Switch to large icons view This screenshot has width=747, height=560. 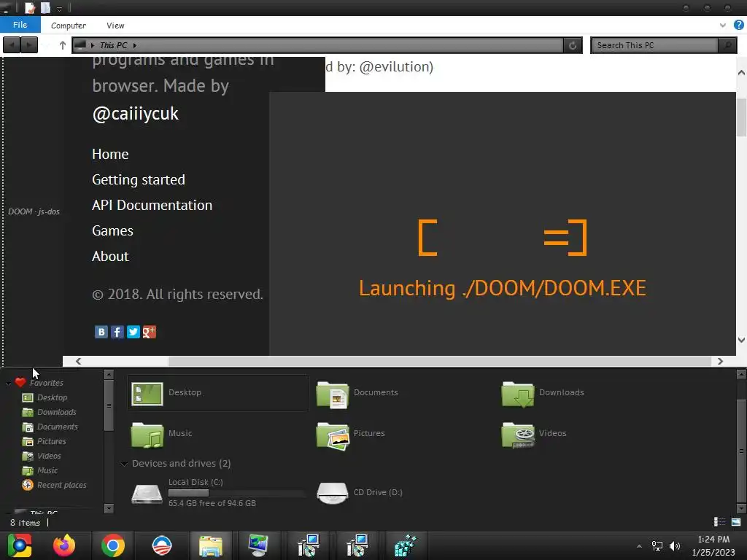pos(736,522)
